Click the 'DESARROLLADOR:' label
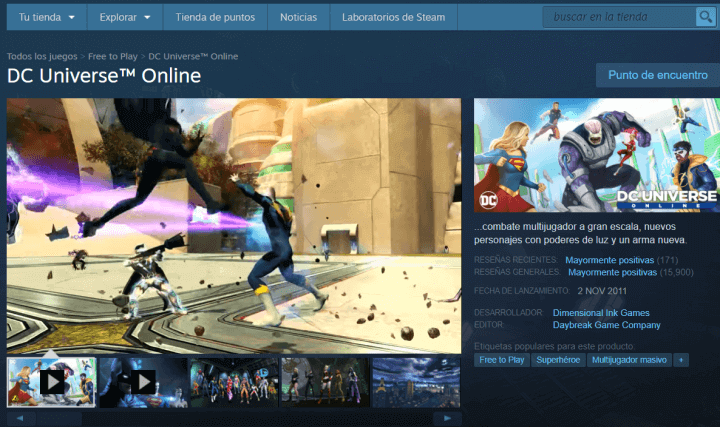The height and width of the screenshot is (427, 720). coord(508,313)
